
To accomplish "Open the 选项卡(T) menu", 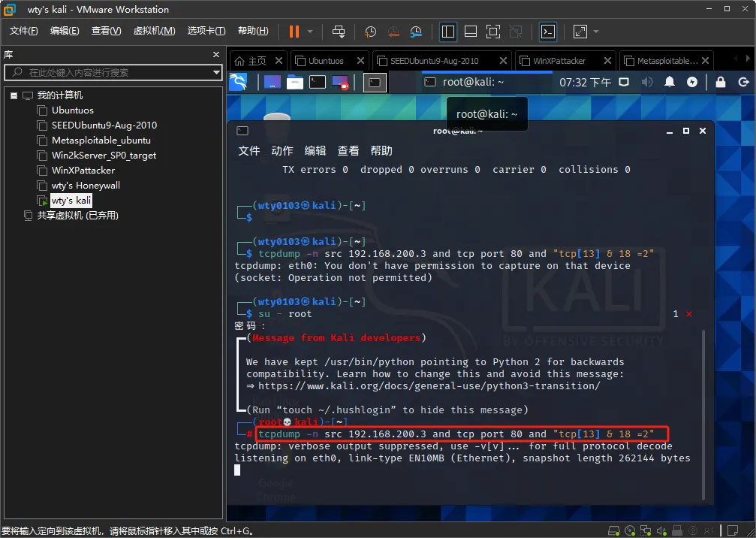I will 206,31.
